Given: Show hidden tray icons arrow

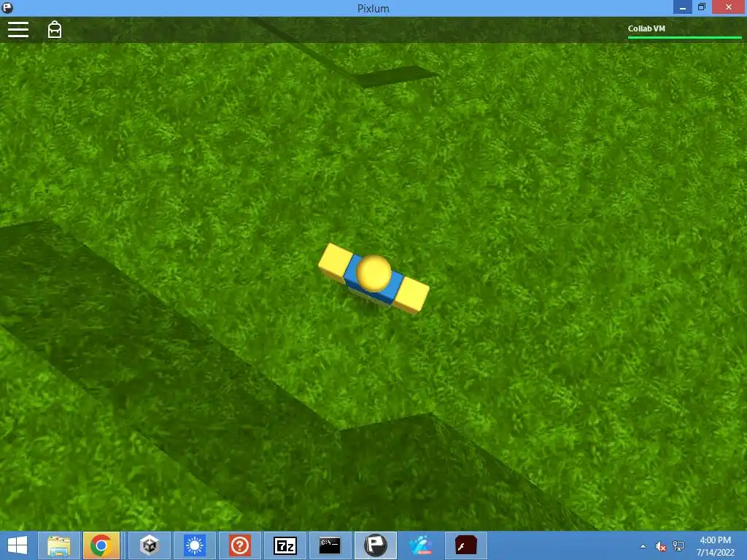Looking at the screenshot, I should coord(643,546).
